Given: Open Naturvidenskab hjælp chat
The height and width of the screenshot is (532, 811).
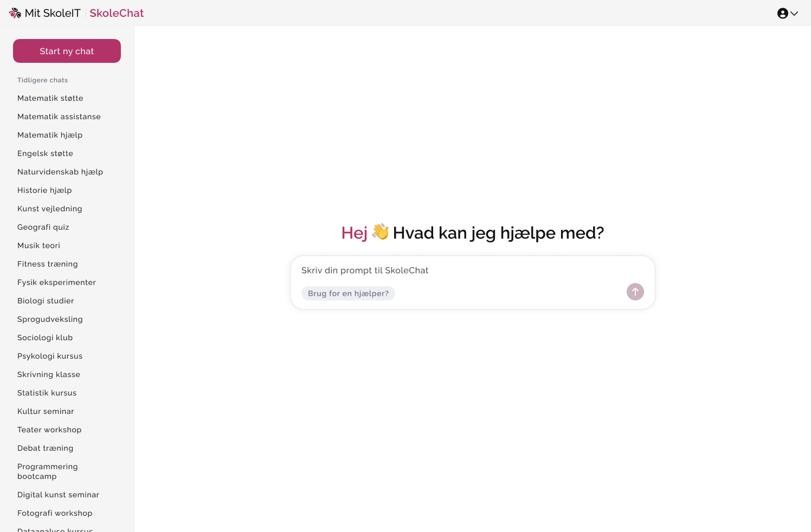Looking at the screenshot, I should click(x=60, y=172).
